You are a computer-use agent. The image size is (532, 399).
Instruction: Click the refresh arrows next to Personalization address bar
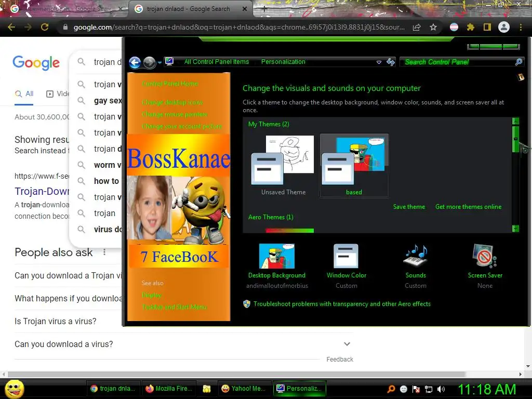click(391, 62)
